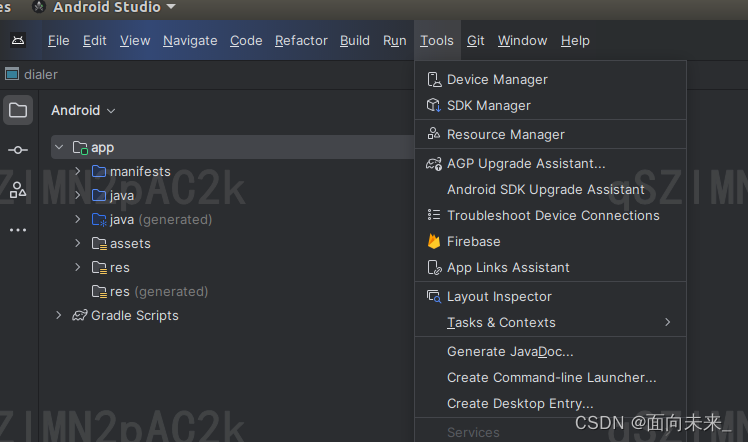The height and width of the screenshot is (442, 748).
Task: Expand the assets folder
Action: click(x=78, y=243)
